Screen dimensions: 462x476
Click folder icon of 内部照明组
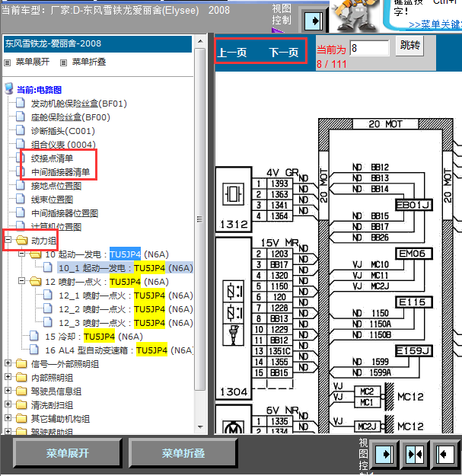pos(21,377)
